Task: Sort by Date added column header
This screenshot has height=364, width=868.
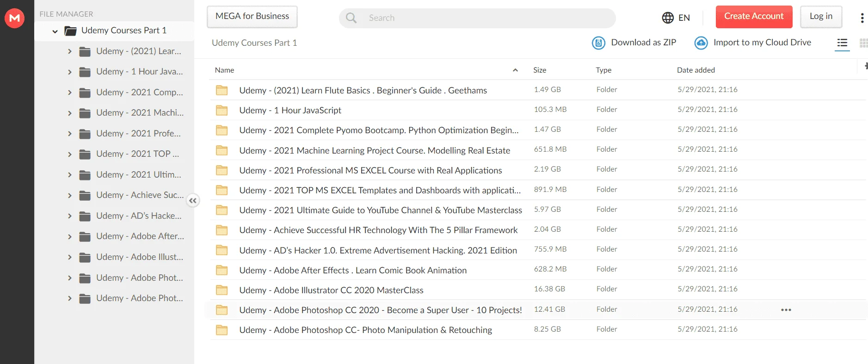Action: coord(696,70)
